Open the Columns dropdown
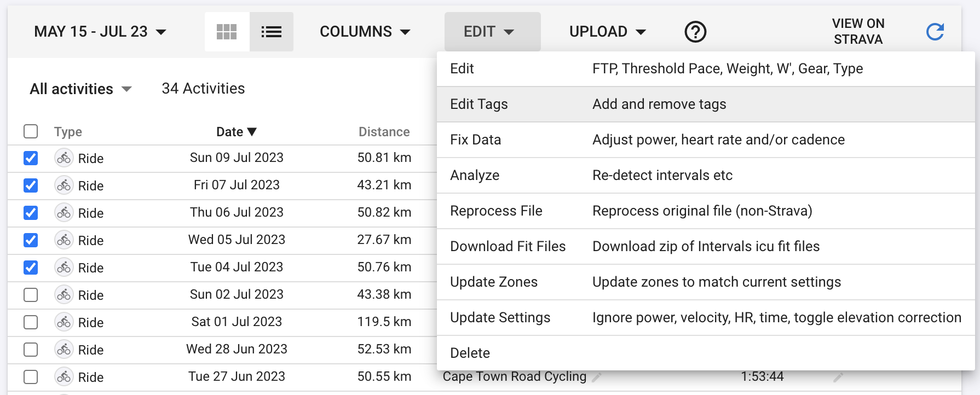This screenshot has width=980, height=395. click(365, 32)
